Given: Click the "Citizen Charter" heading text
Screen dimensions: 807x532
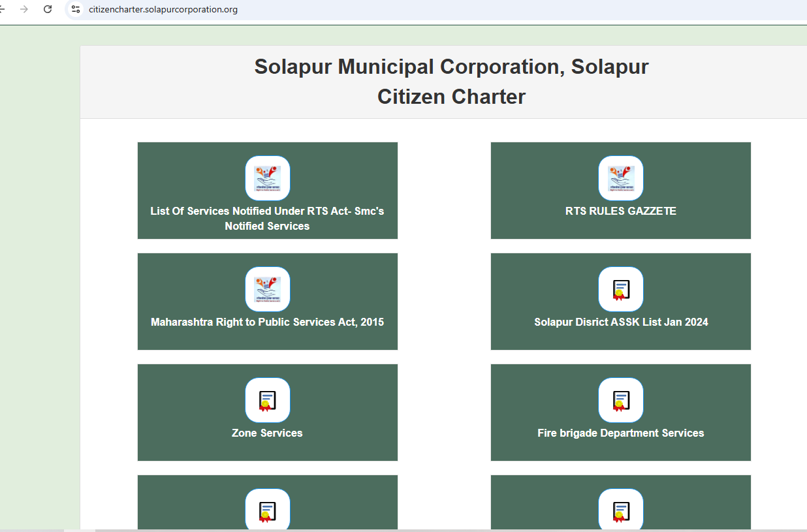Looking at the screenshot, I should pos(451,97).
